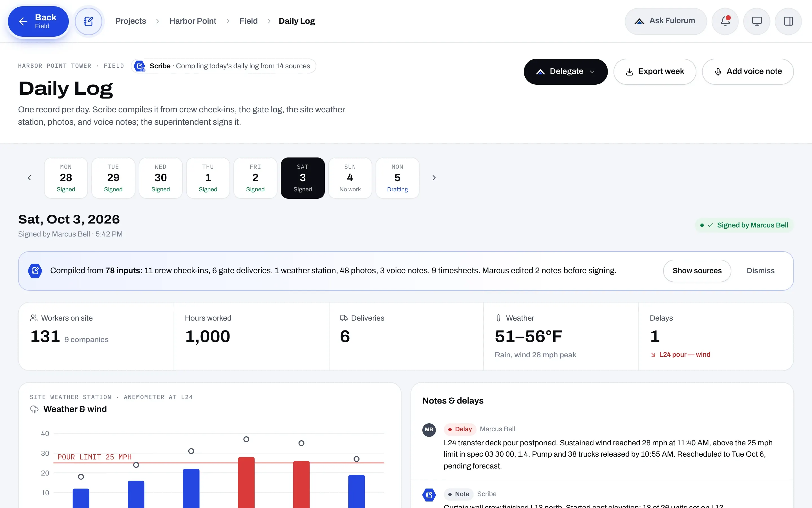Open Workers on site card
The height and width of the screenshot is (508, 812).
[x=96, y=336]
